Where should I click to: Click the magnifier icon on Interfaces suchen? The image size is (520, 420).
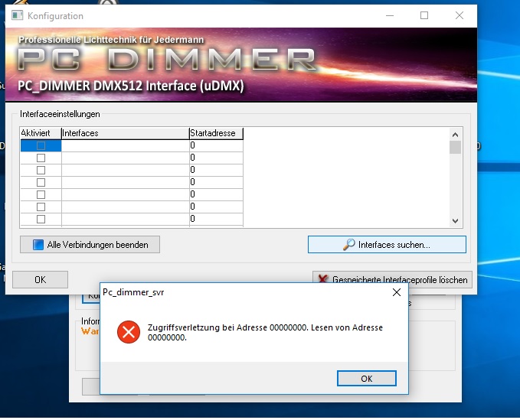[x=349, y=245]
